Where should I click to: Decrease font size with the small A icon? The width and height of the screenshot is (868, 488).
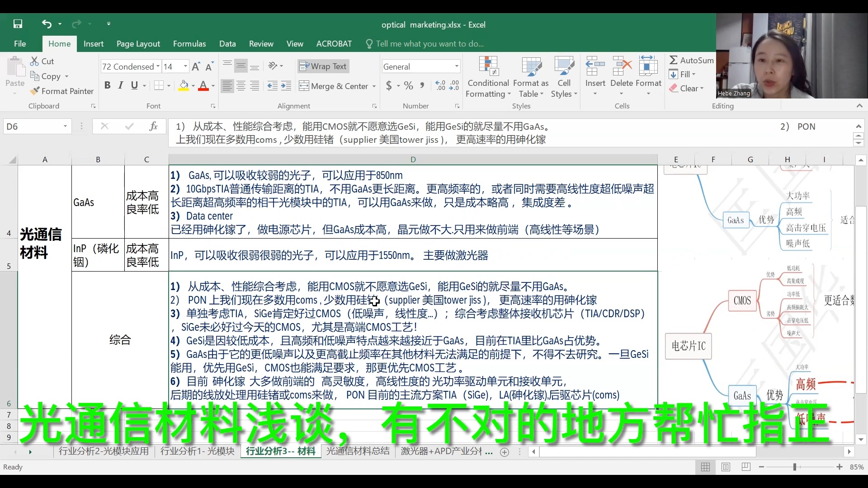point(209,66)
